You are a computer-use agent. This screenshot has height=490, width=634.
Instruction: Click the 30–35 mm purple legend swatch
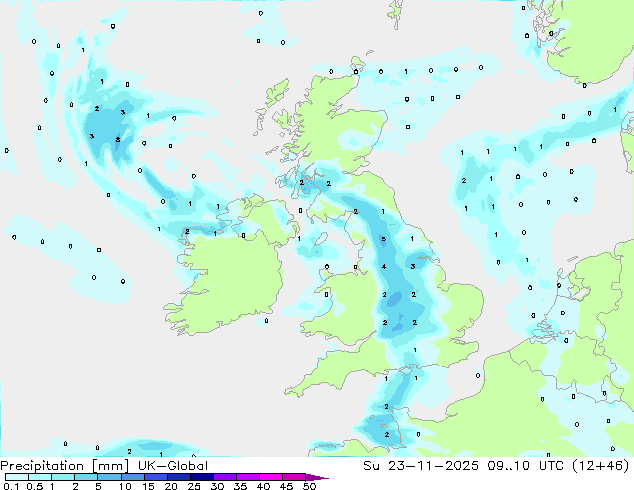pos(224,477)
